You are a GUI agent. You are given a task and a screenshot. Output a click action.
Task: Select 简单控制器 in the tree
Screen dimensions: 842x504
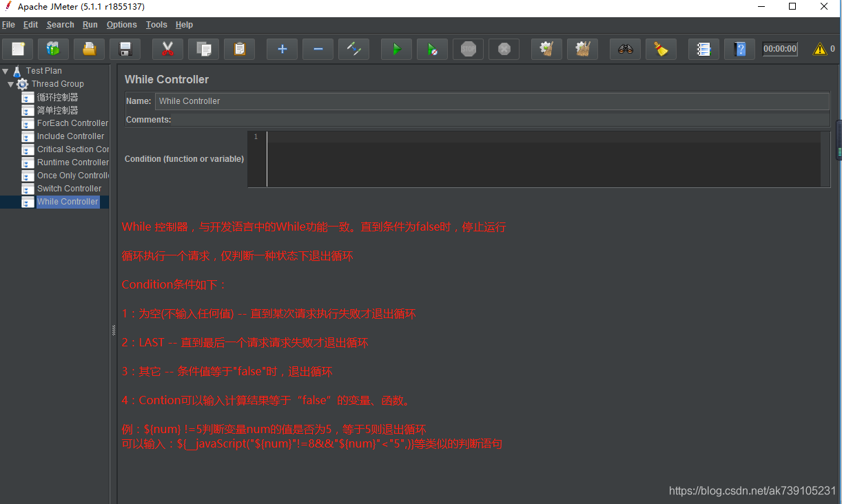pos(57,110)
